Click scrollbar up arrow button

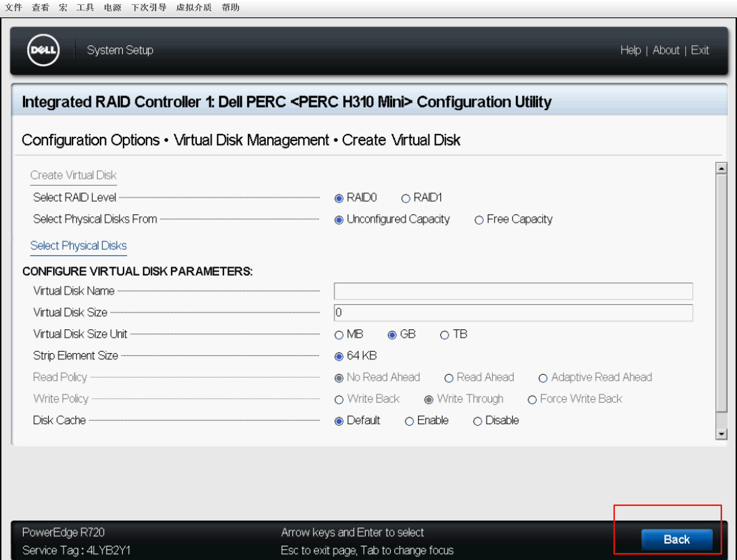tap(721, 169)
